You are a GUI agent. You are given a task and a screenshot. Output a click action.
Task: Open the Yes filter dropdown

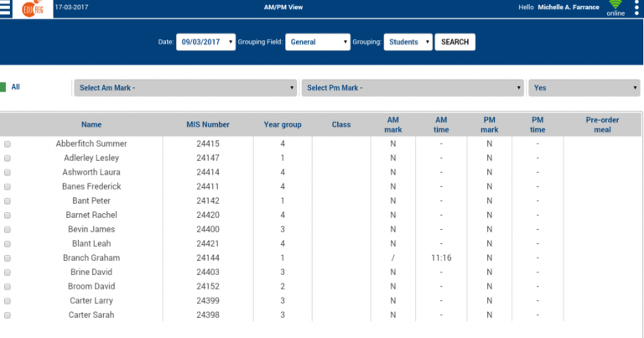pos(584,88)
